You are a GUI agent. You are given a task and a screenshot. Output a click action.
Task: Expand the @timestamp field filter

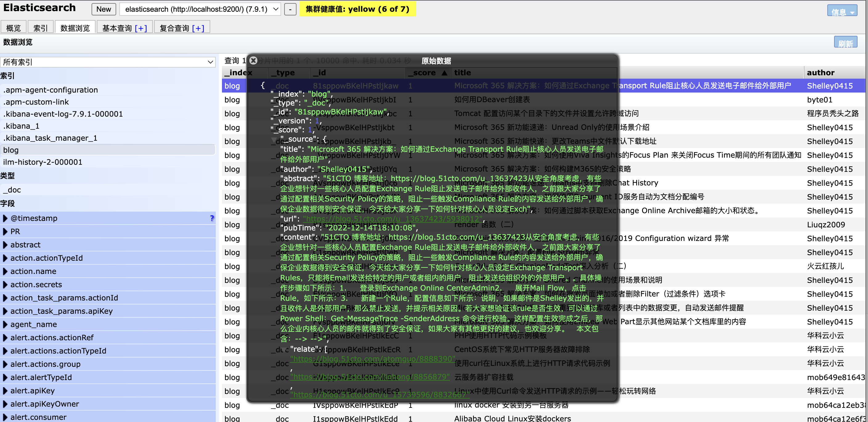click(x=5, y=218)
